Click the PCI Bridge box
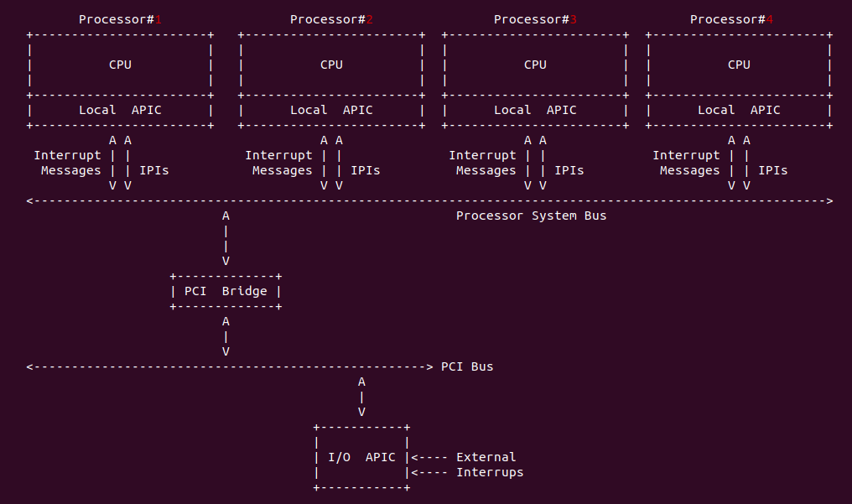 pyautogui.click(x=226, y=291)
